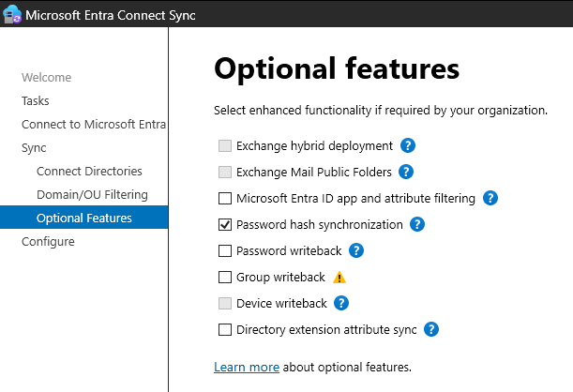The image size is (573, 392).
Task: Click help icon next to Exchange Mail Public Folders
Action: (407, 172)
